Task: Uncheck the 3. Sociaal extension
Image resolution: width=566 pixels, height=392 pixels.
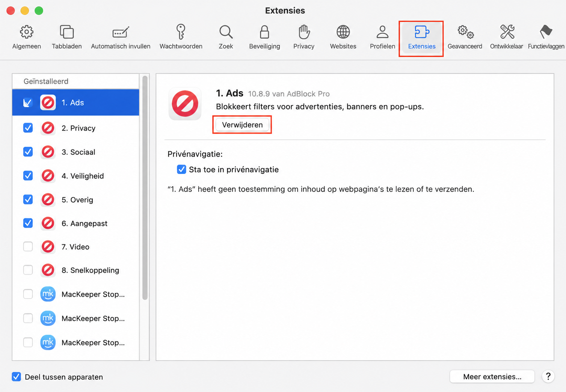Action: pyautogui.click(x=28, y=152)
